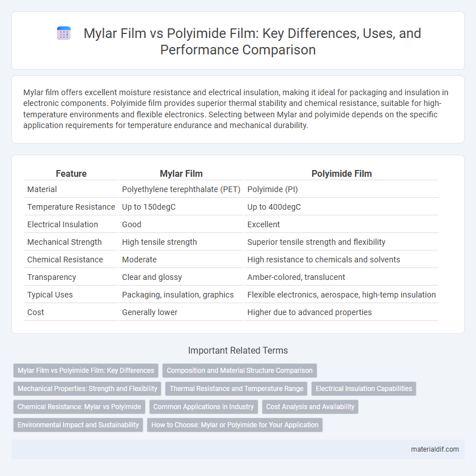Select the 'Typical Uses' row label
The height and width of the screenshot is (476, 476).
pos(50,295)
